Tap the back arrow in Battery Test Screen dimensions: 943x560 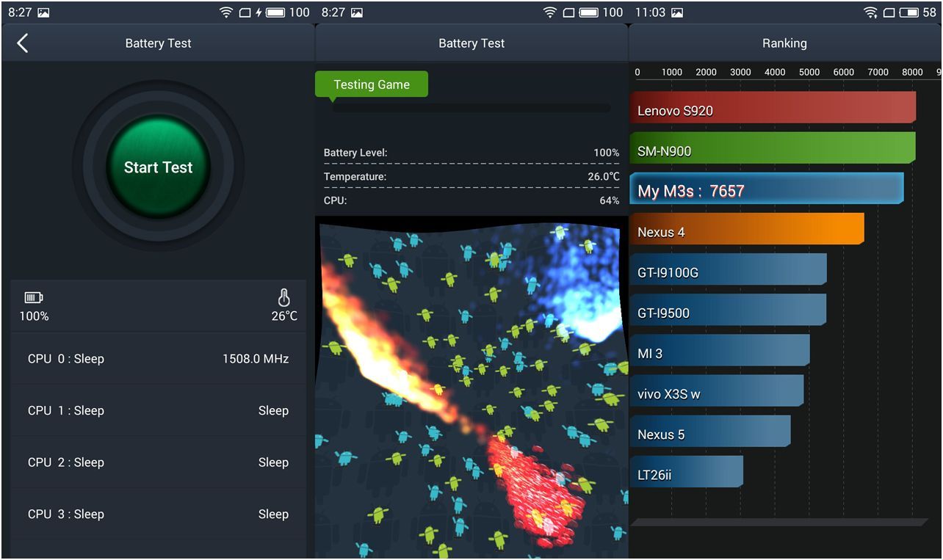23,43
